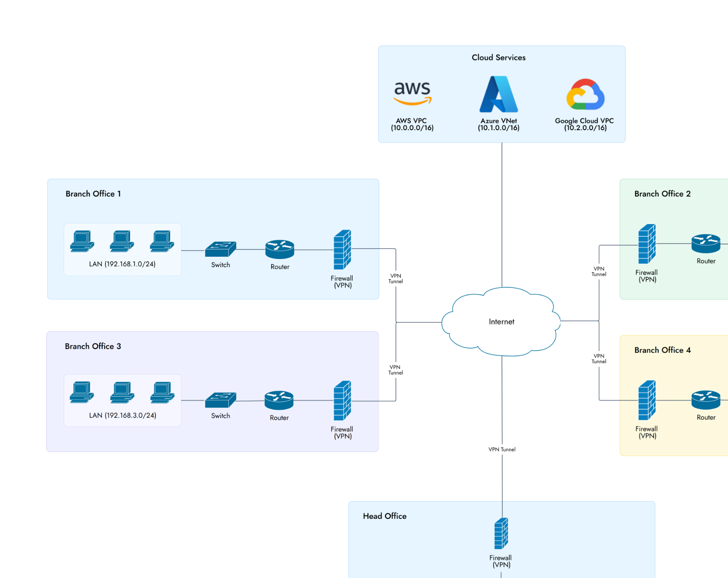Select Branch Office 3 router icon
Viewport: 728px width, 578px height.
279,401
